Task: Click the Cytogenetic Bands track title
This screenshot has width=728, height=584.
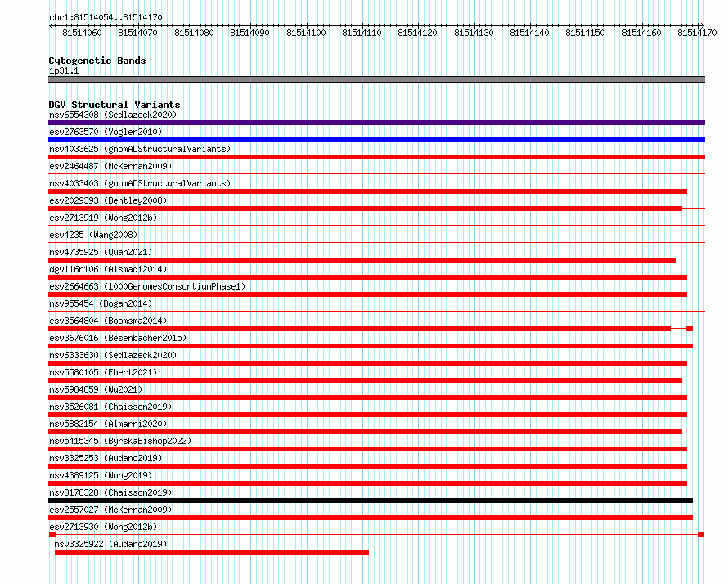Action: pos(97,61)
